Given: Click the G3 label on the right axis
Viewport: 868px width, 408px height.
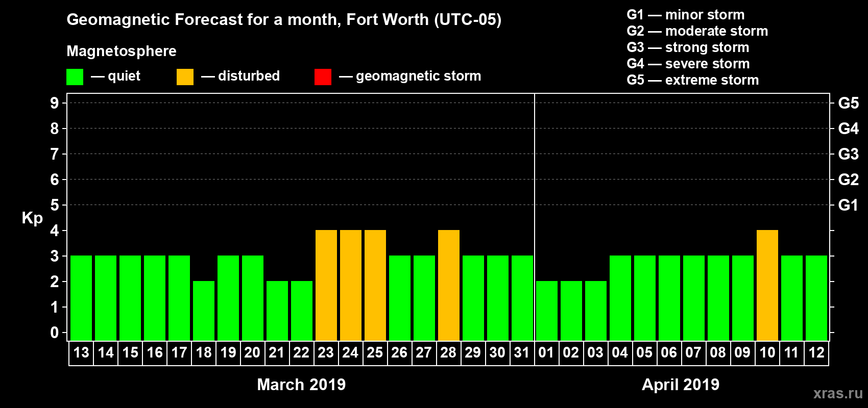Looking at the screenshot, I should tap(849, 154).
